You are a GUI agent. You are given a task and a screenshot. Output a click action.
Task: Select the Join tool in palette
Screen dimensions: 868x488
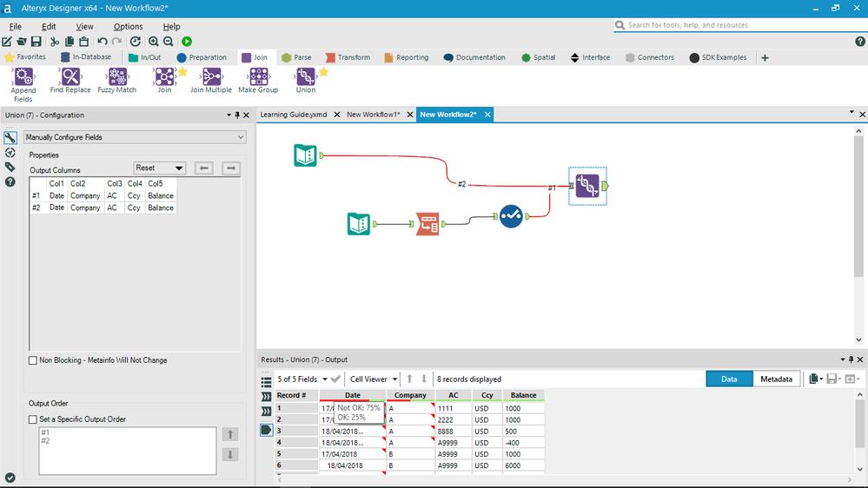tap(164, 80)
